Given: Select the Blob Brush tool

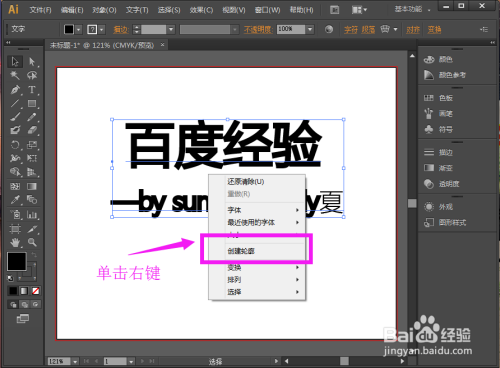Looking at the screenshot, I should click(x=15, y=130).
